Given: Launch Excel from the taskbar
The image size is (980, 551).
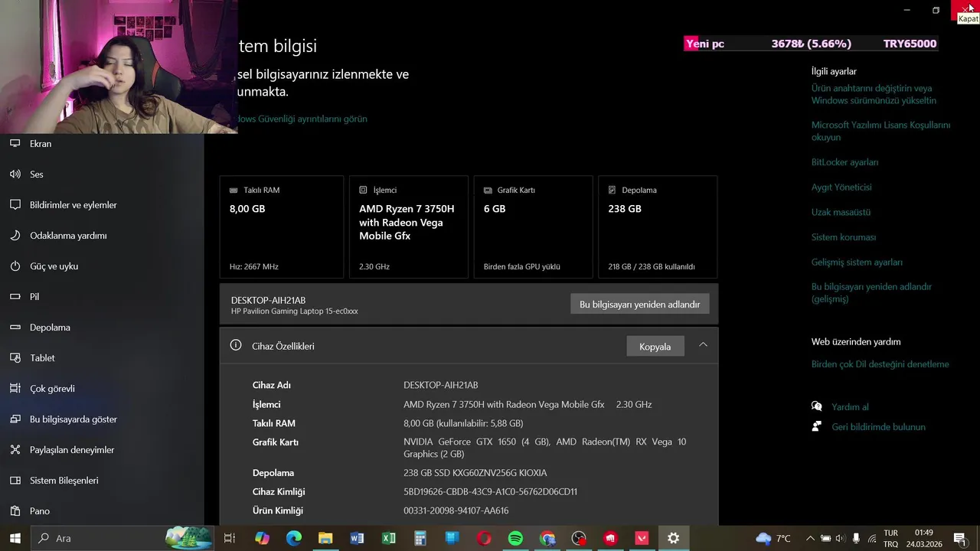Looking at the screenshot, I should (x=388, y=538).
